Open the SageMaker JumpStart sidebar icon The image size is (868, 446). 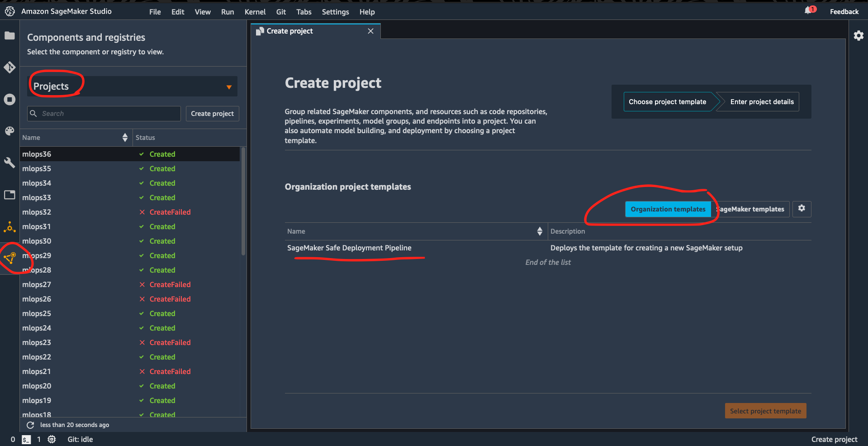[x=9, y=226]
